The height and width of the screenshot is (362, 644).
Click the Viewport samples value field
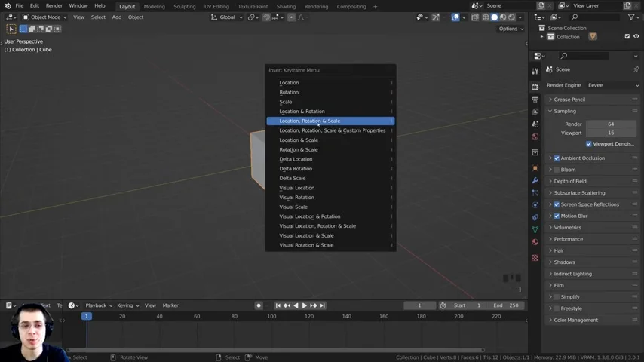[611, 133]
